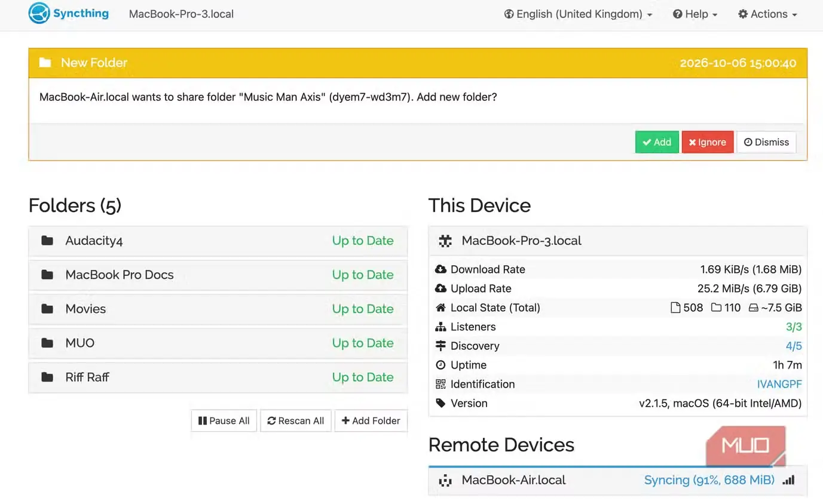Open the IVANGPF identification link
This screenshot has height=504, width=823.
click(x=779, y=384)
